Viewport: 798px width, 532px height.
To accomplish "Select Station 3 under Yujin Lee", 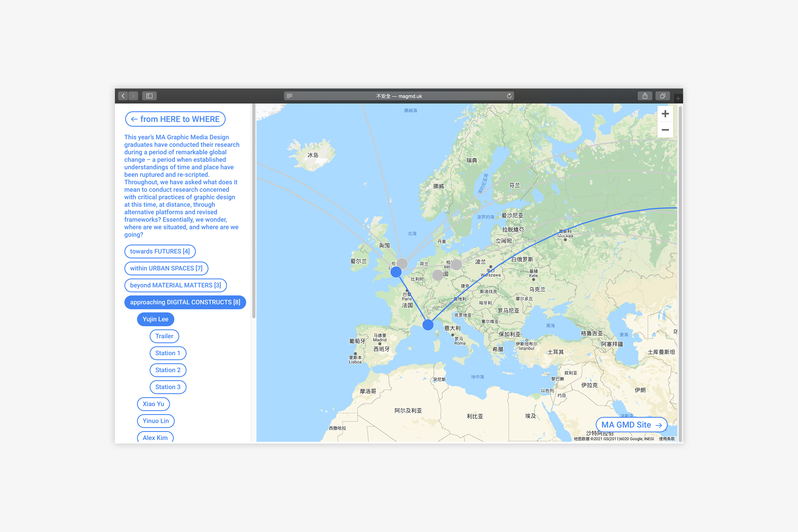I will [x=168, y=387].
